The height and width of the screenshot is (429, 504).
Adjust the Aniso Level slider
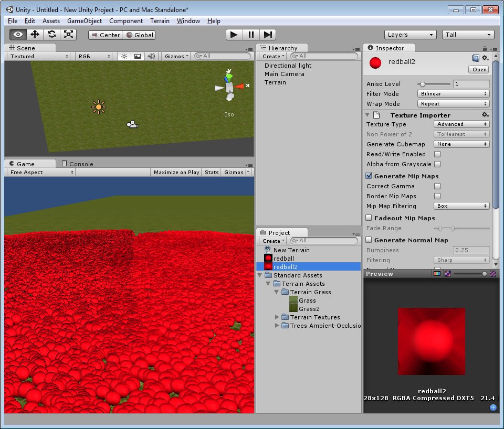tap(422, 84)
